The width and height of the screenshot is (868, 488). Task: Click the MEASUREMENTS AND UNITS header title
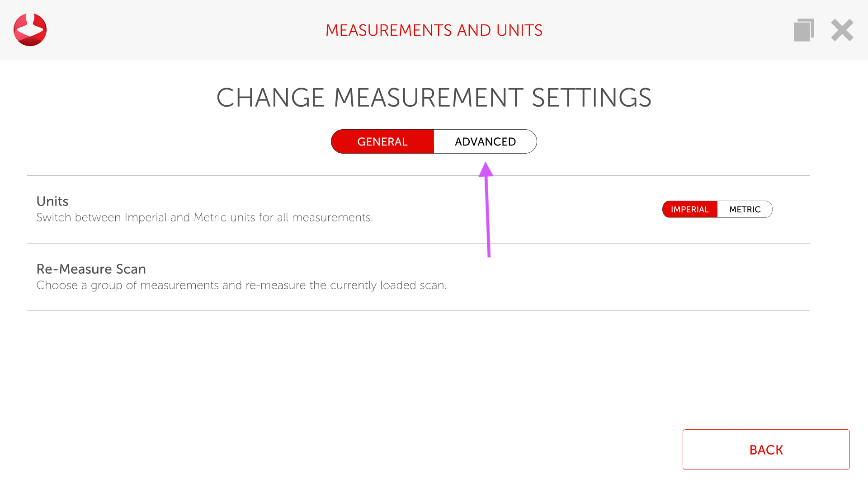tap(434, 30)
